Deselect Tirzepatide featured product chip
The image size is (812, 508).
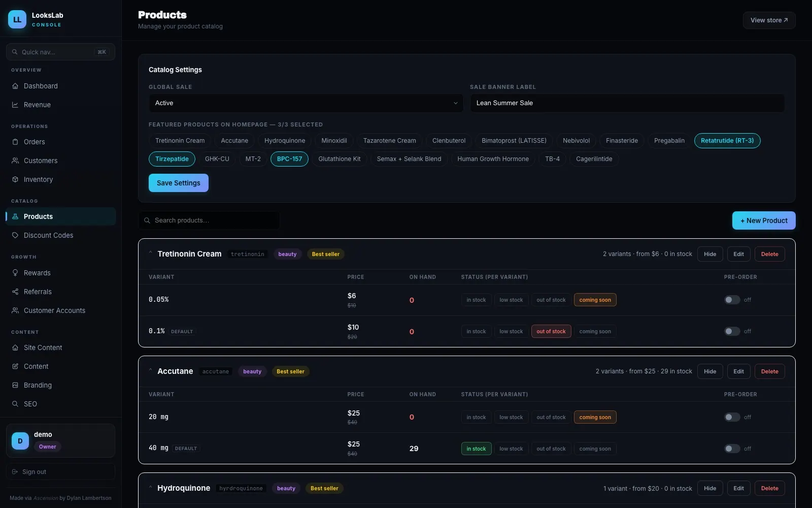pyautogui.click(x=172, y=159)
